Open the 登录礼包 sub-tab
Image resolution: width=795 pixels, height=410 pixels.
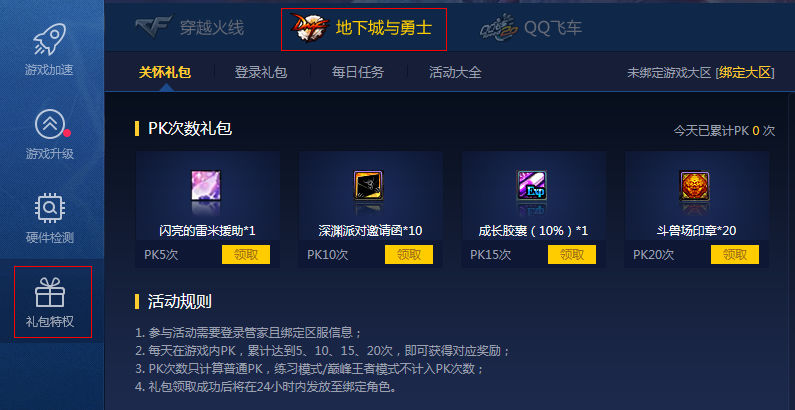[261, 72]
